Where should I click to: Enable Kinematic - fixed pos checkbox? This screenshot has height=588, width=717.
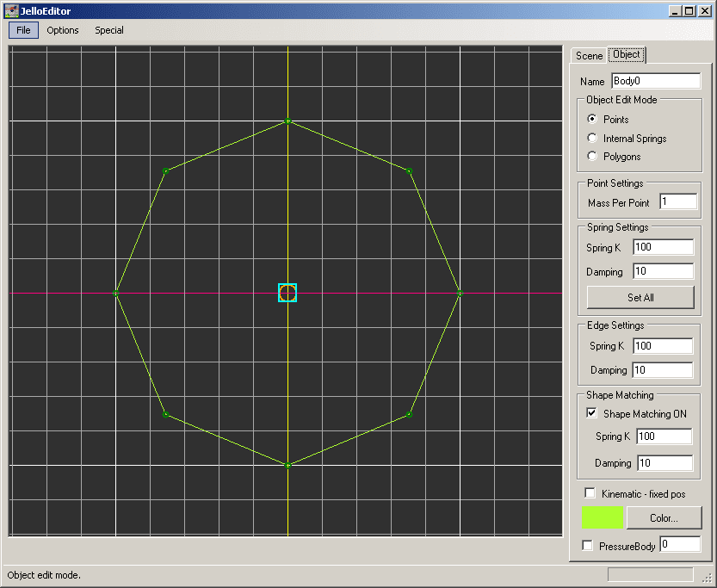coord(590,493)
